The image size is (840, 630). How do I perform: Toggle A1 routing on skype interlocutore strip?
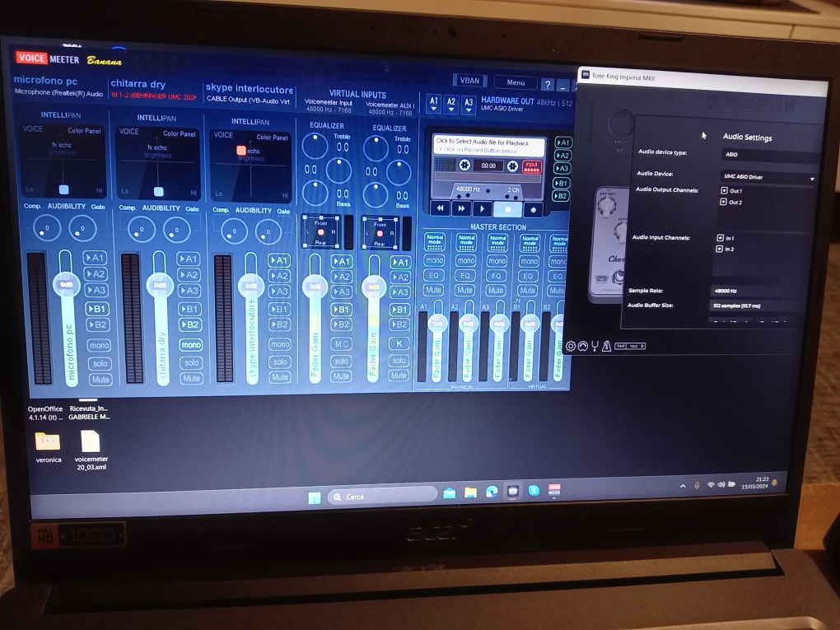(278, 260)
